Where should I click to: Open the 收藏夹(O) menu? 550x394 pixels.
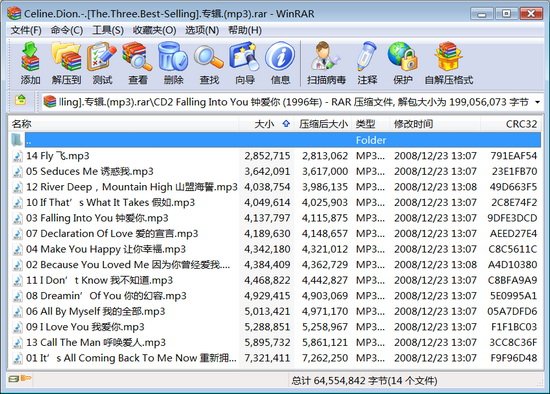coord(154,31)
